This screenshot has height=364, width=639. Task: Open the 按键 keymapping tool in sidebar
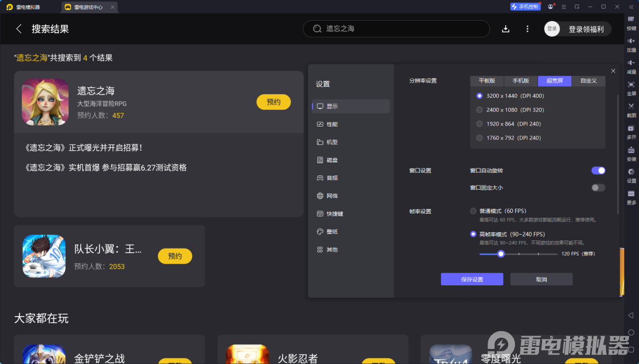(631, 22)
